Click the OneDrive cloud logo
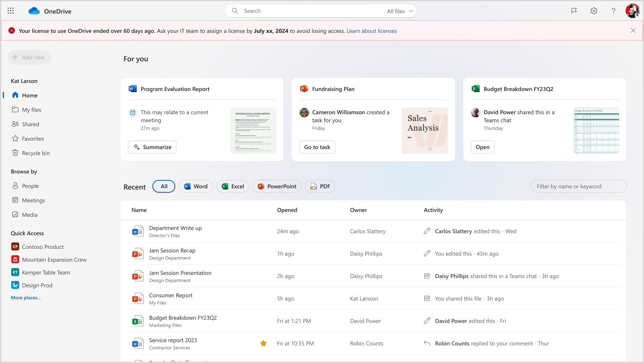 [34, 11]
